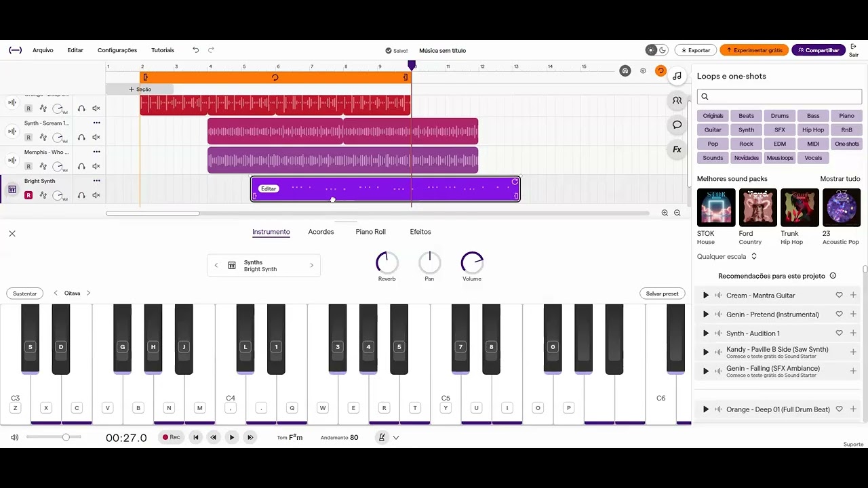Click the Rec record button
Viewport: 868px width, 488px height.
[171, 437]
